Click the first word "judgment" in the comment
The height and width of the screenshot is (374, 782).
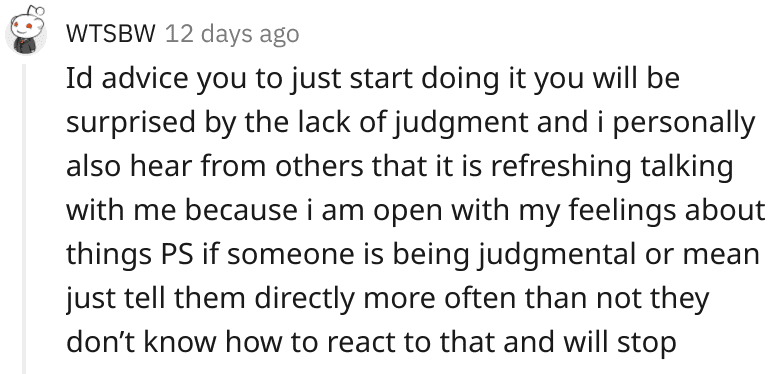[x=459, y=123]
